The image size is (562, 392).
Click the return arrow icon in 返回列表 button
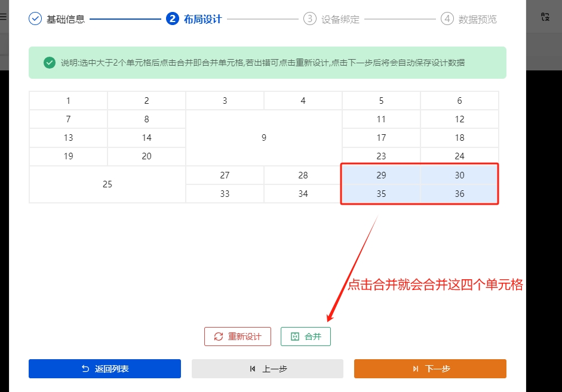pos(84,369)
